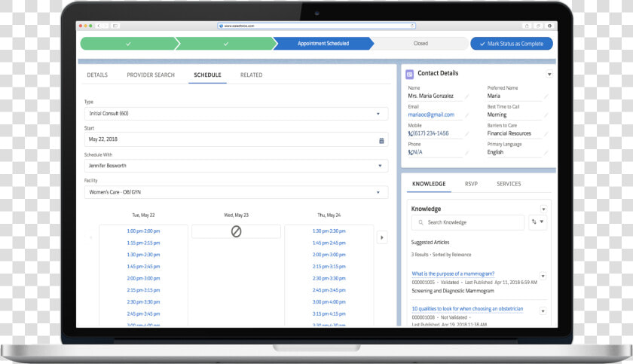Click the phone icon beside (617) 234-1456
Image resolution: width=633 pixels, height=364 pixels.
point(411,133)
